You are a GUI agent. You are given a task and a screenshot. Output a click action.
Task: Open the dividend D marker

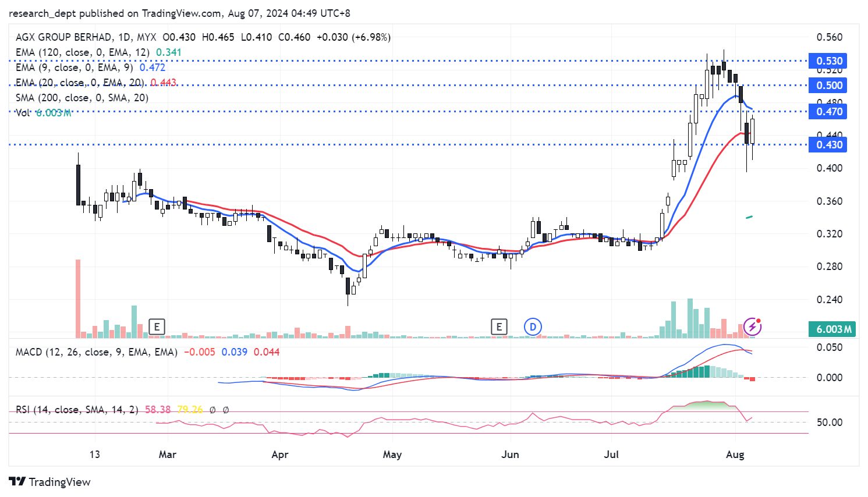pos(533,327)
